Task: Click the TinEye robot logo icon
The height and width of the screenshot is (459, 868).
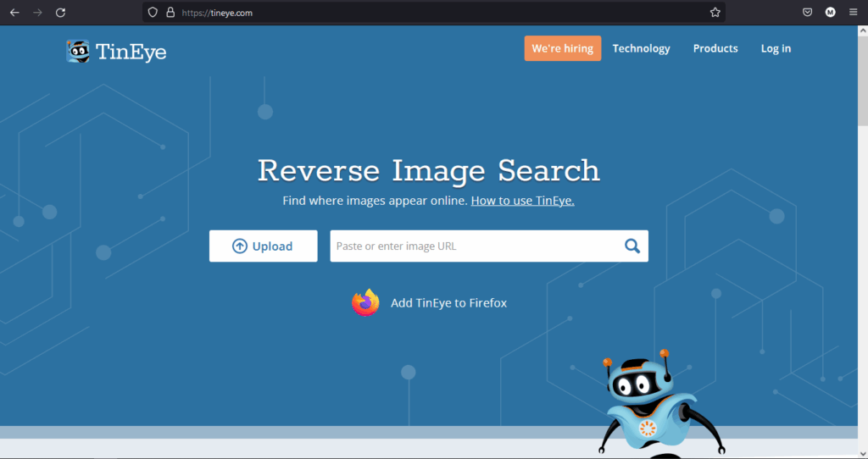Action: click(78, 52)
